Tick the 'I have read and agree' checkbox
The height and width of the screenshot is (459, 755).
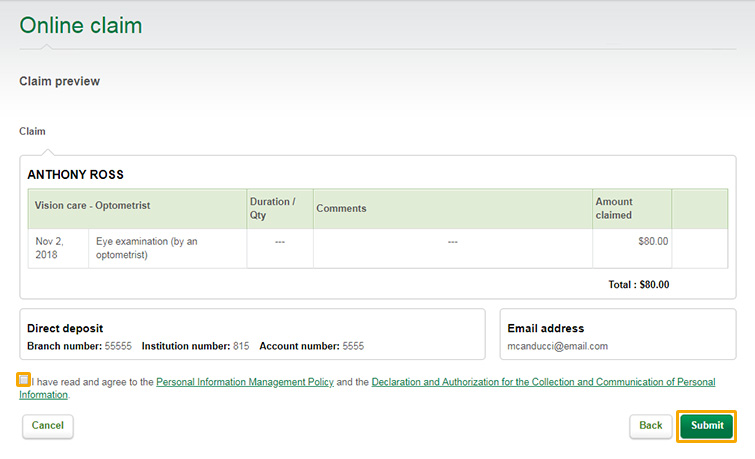[24, 380]
